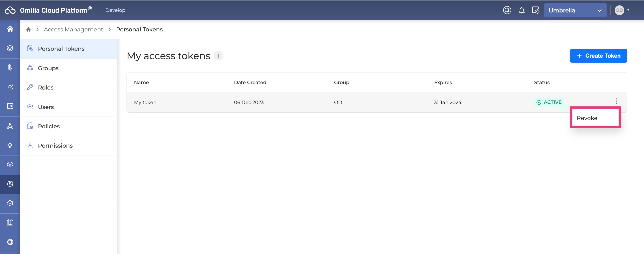This screenshot has width=644, height=254.
Task: Click the settings gear sidebar icon
Action: pyautogui.click(x=10, y=184)
